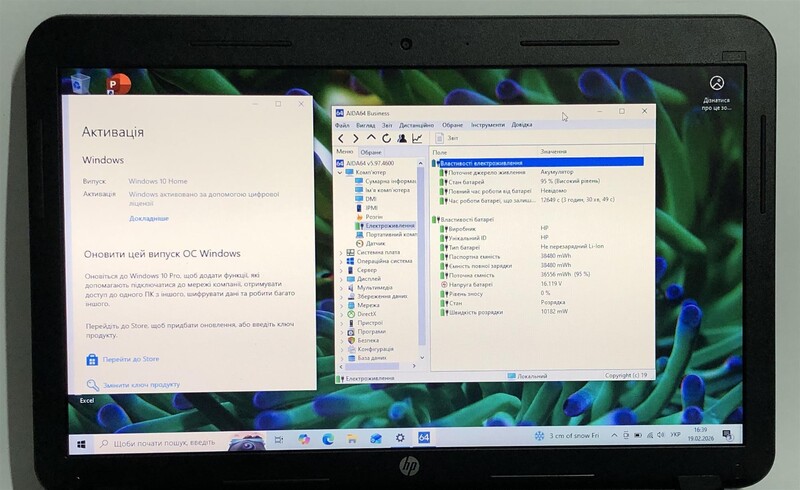
Task: Open Settings gear on the taskbar
Action: 400,438
